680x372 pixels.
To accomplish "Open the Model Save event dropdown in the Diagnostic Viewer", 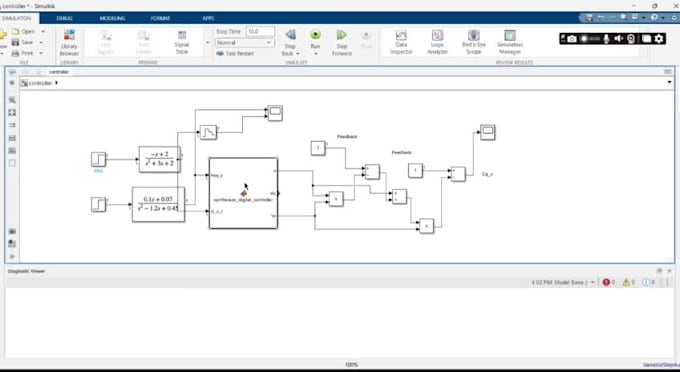I will point(592,282).
